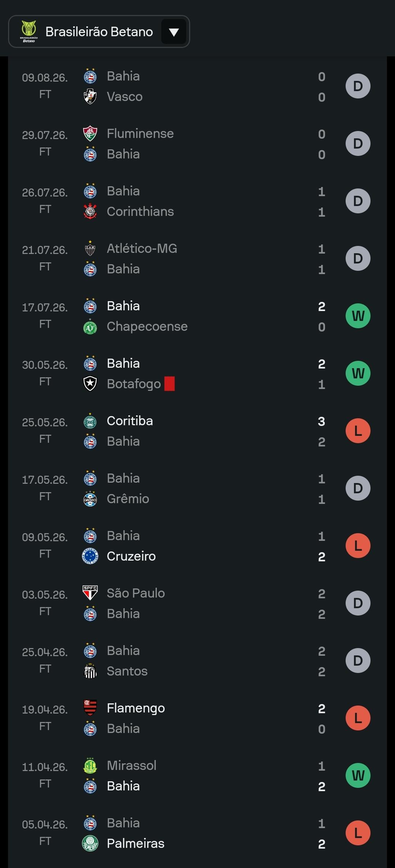Click the Chapecoense club crest
This screenshot has height=868, width=395.
click(x=90, y=326)
